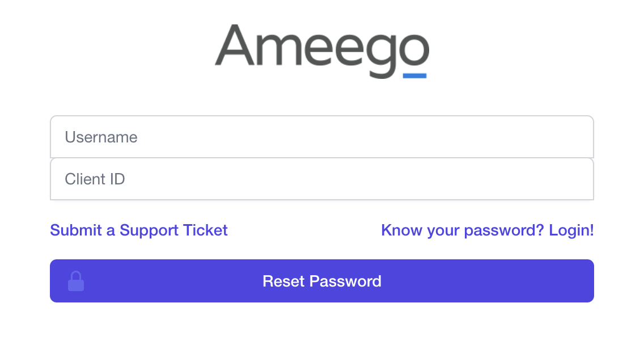The width and height of the screenshot is (644, 345).
Task: Click the padlock symbol beside Reset Password
Action: coord(76,281)
